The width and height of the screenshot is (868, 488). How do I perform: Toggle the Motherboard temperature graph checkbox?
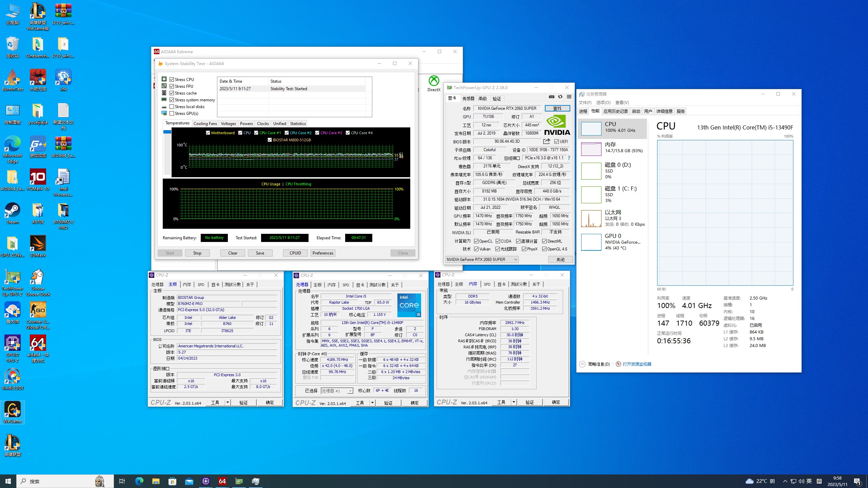(208, 133)
